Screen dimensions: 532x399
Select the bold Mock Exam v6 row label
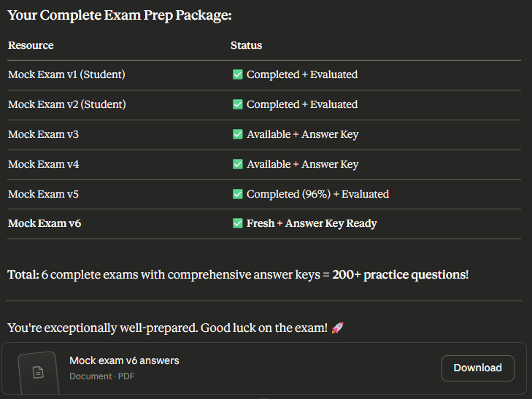tap(45, 223)
